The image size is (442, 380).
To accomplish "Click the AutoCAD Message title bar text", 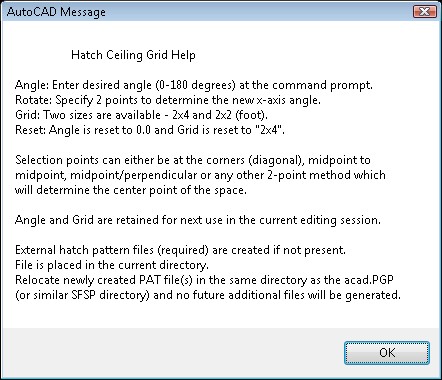I will click(56, 12).
